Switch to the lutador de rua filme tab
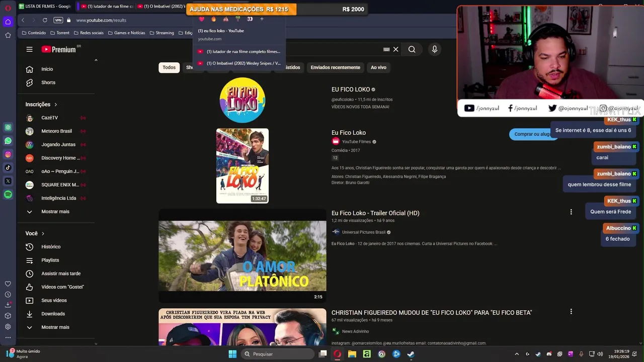This screenshot has height=362, width=644. click(107, 7)
